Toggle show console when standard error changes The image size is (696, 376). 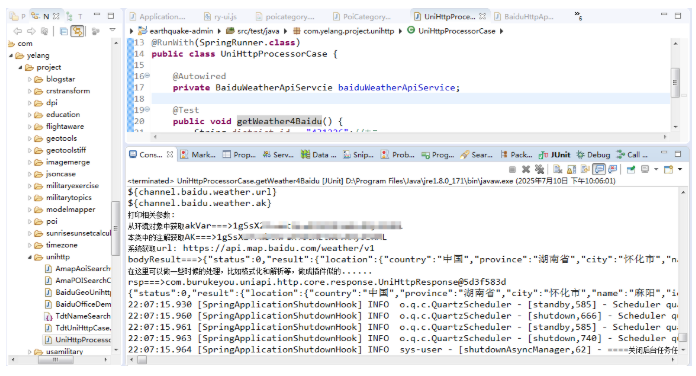[x=613, y=169]
